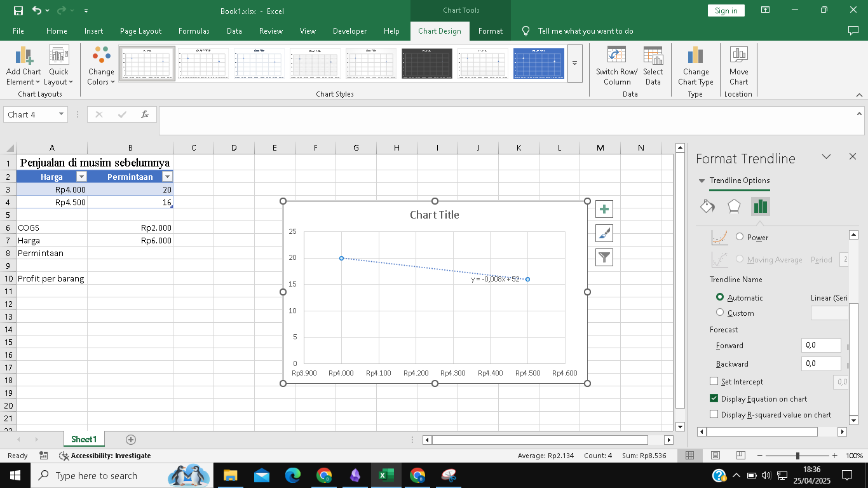Click the Chart Title text

click(x=435, y=215)
